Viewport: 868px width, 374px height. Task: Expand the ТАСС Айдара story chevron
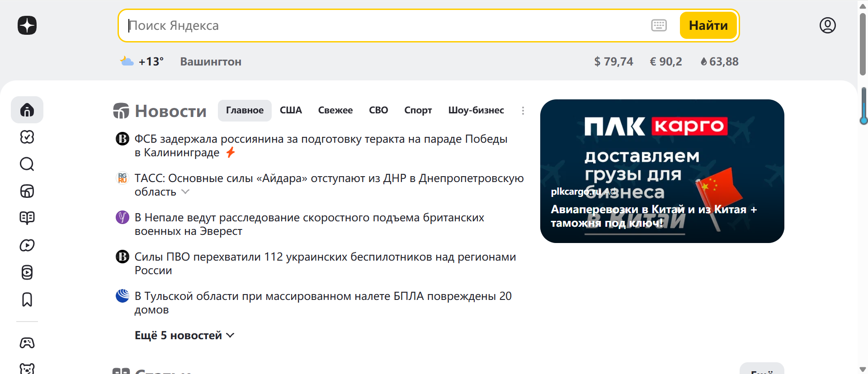(185, 192)
